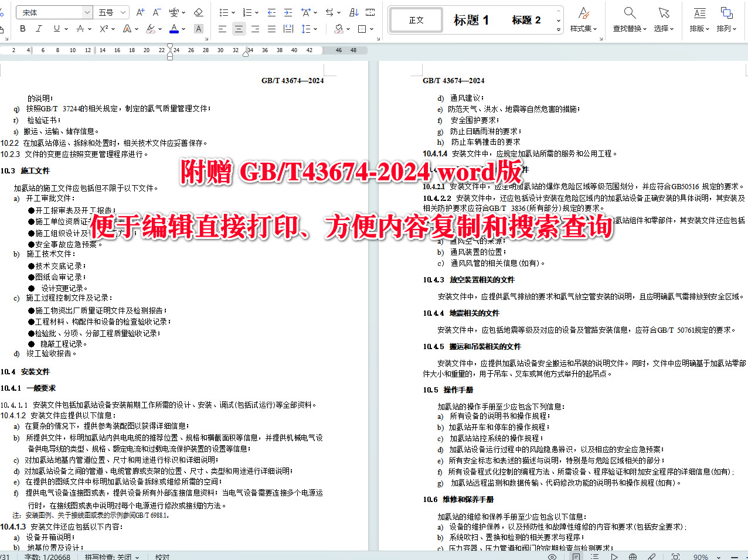Toggle eye protection mode icon in status bar
748x560 pixels.
coord(552,556)
